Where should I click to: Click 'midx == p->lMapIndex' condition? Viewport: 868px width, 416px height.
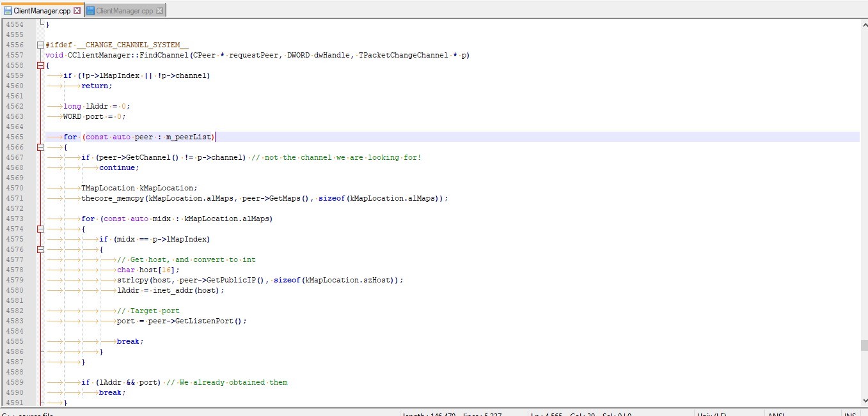click(162, 239)
